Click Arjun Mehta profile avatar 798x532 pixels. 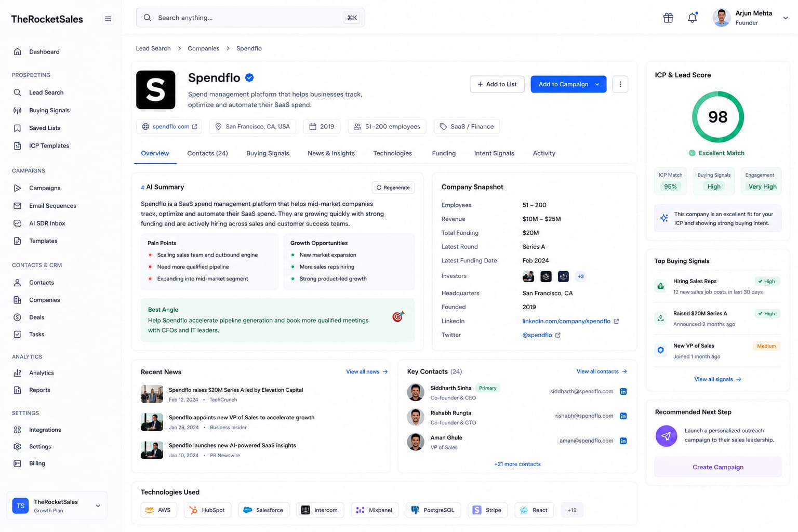(x=722, y=18)
